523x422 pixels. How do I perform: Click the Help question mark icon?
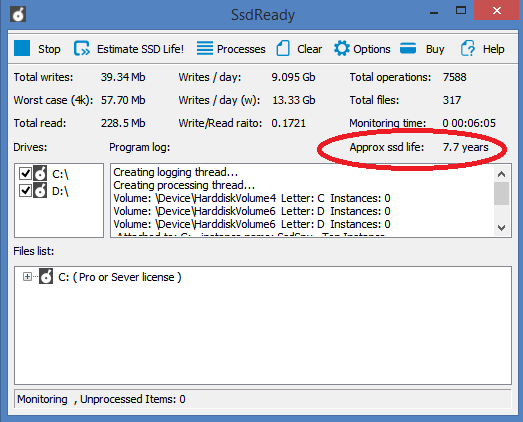(x=468, y=48)
